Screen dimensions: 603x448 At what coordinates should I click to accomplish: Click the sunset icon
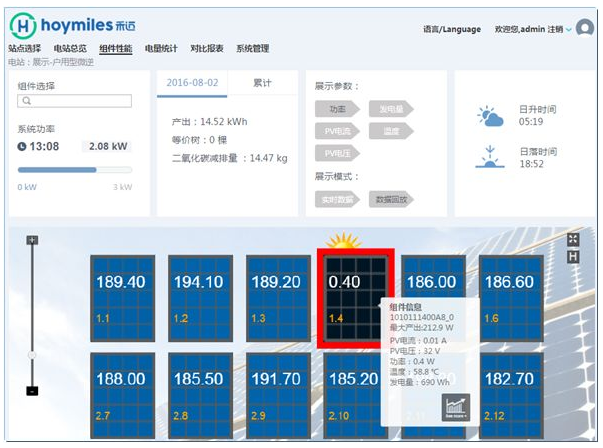(490, 157)
